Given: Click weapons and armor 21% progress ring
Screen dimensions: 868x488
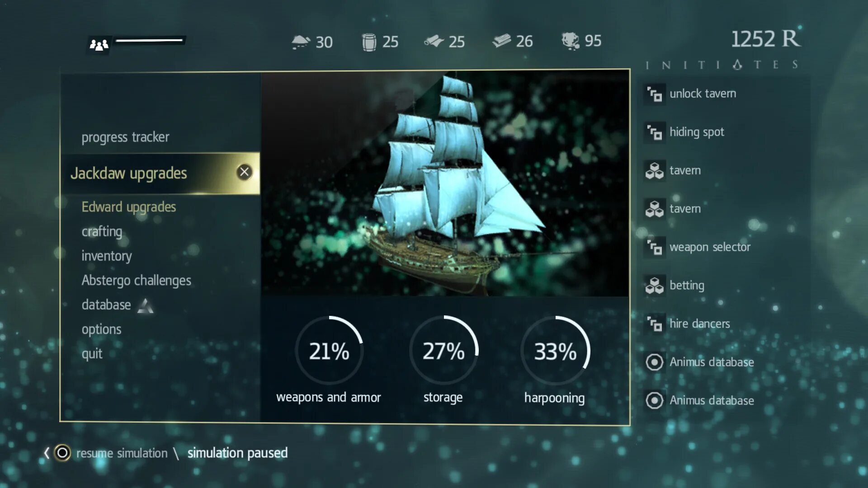Looking at the screenshot, I should pyautogui.click(x=329, y=352).
